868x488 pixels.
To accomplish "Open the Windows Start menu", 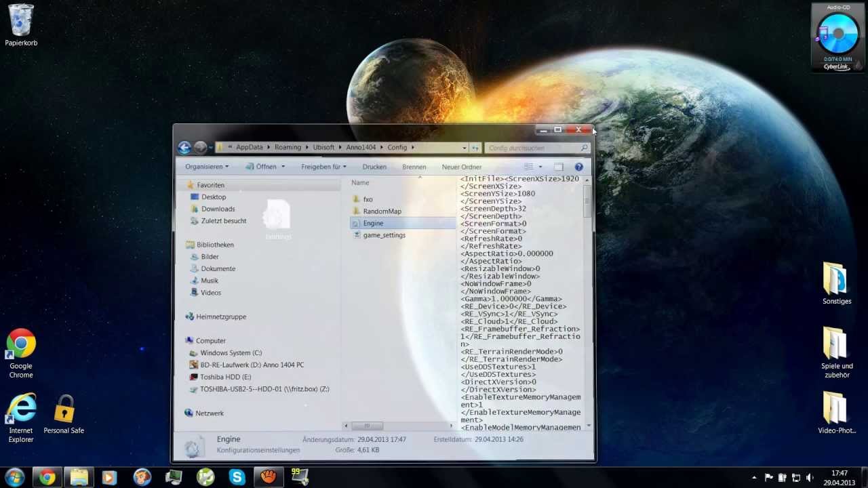I will pos(14,477).
